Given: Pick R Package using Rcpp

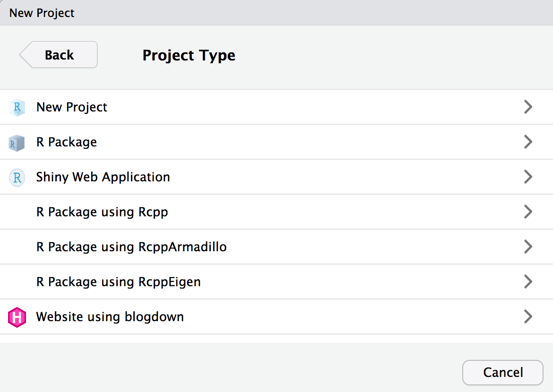Looking at the screenshot, I should click(x=102, y=212).
